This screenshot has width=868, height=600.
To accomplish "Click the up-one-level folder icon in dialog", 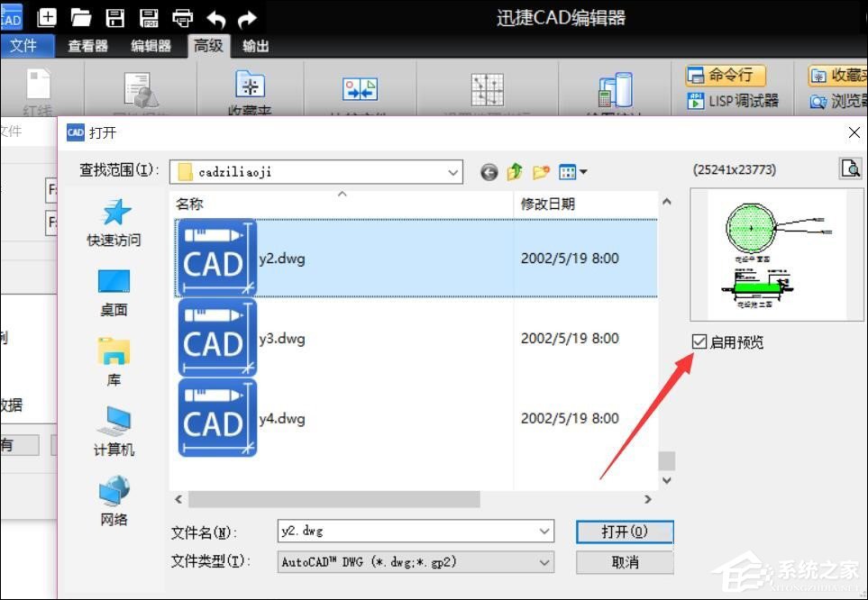I will tap(514, 171).
